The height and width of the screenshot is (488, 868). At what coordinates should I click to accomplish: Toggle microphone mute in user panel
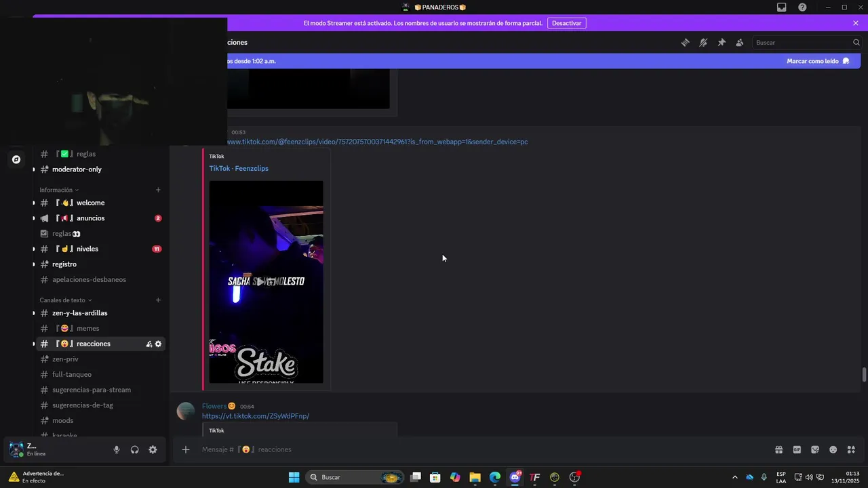[117, 449]
